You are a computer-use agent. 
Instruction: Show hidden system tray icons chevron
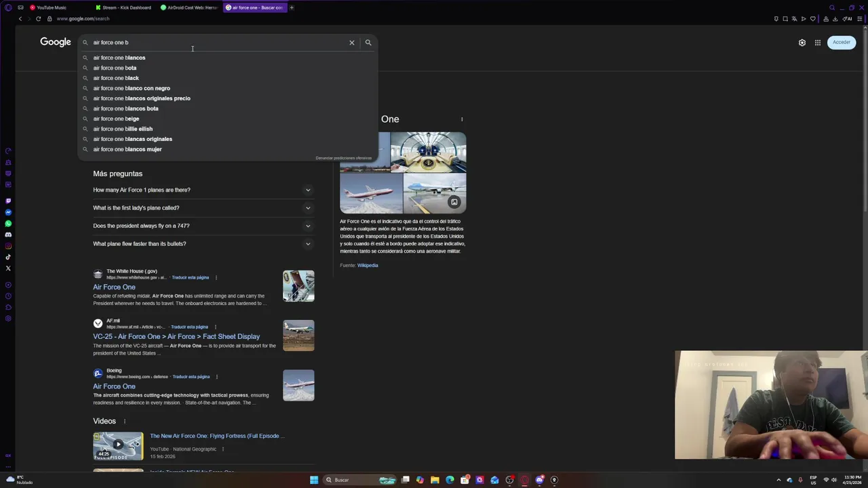point(779,480)
